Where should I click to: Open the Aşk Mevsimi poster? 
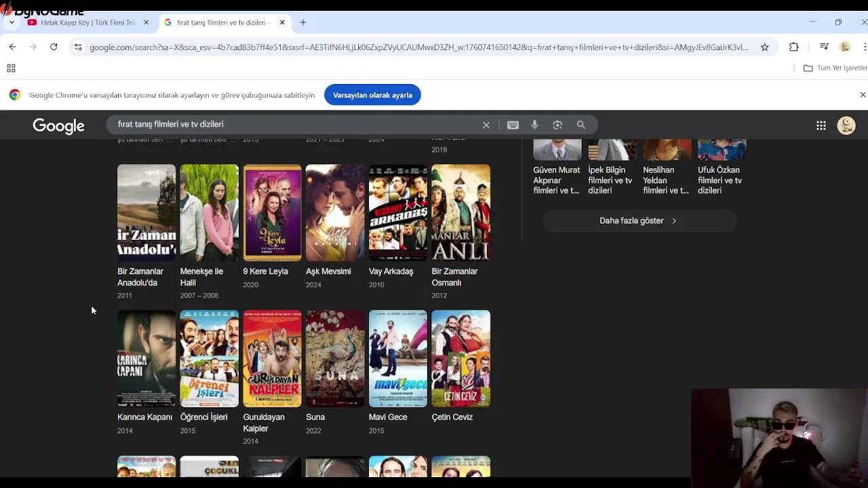click(x=335, y=213)
